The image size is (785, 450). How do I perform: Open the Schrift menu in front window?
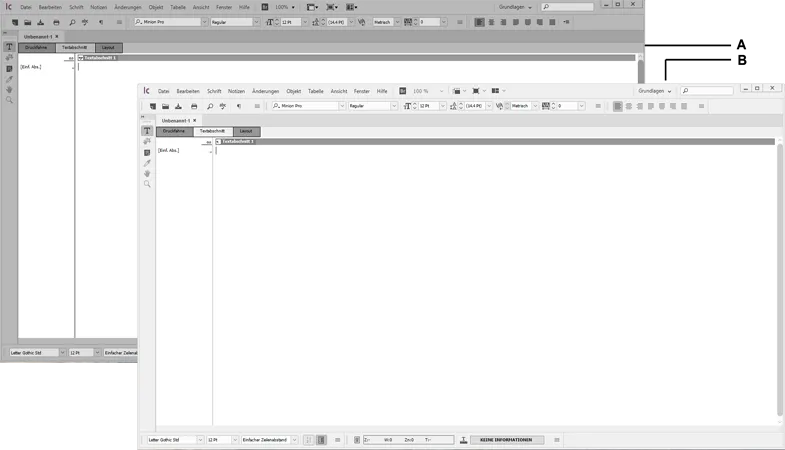coord(214,91)
